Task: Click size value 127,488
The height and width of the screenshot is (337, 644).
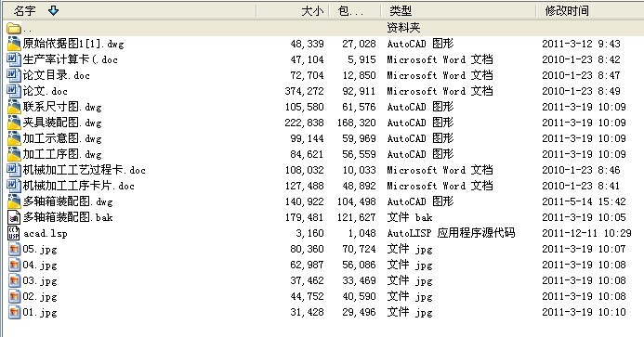Action: point(304,186)
